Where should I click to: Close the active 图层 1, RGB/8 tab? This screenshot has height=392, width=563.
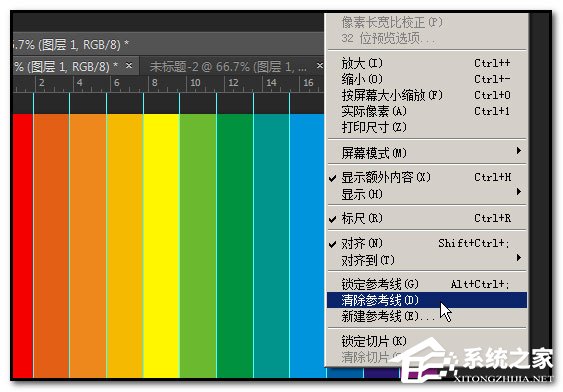[129, 66]
